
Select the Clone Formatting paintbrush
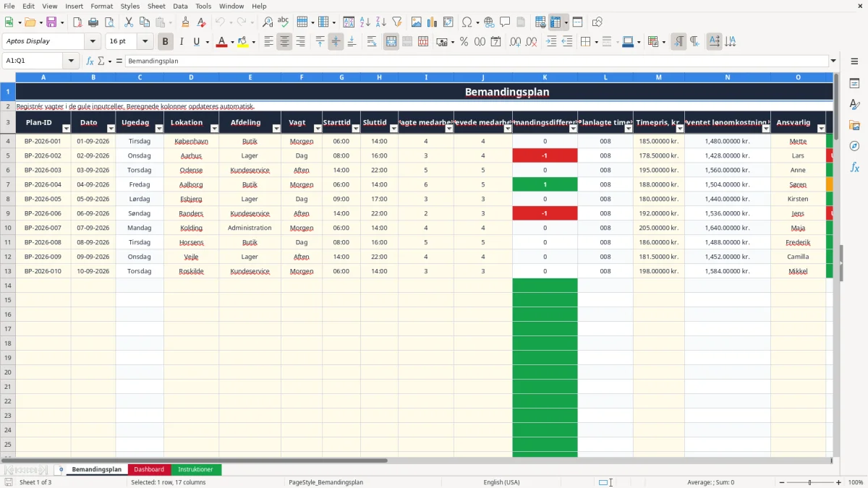pyautogui.click(x=185, y=22)
